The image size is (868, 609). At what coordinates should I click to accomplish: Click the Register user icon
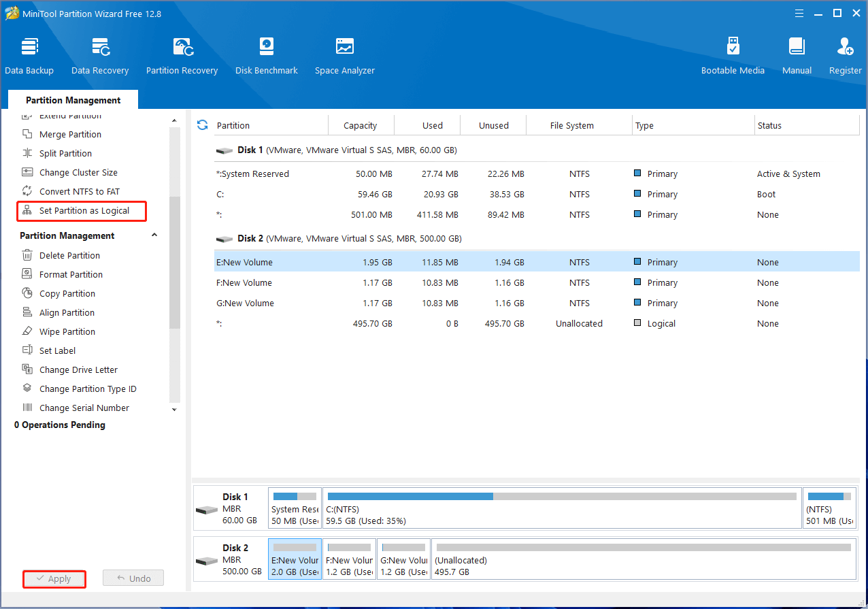[x=845, y=56]
